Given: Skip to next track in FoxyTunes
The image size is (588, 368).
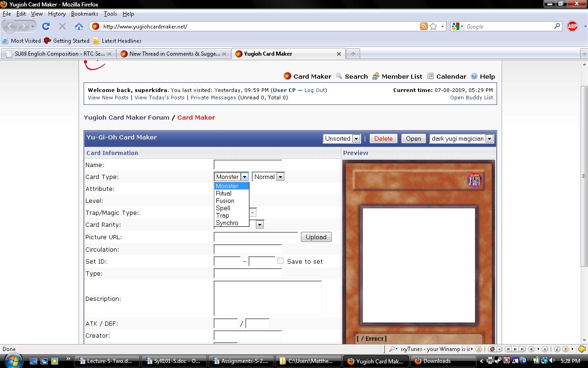Looking at the screenshot, I should [x=522, y=349].
